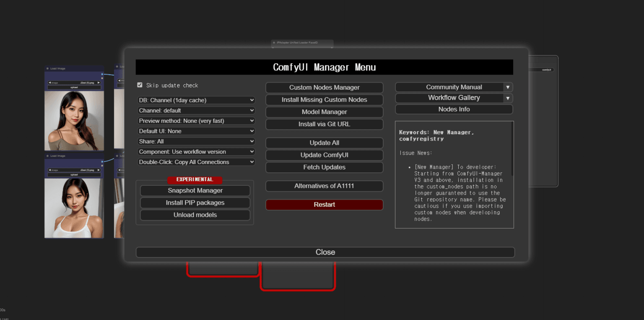Image resolution: width=644 pixels, height=320 pixels.
Task: Select the top Load Image preview thumbnail
Action: point(74,121)
